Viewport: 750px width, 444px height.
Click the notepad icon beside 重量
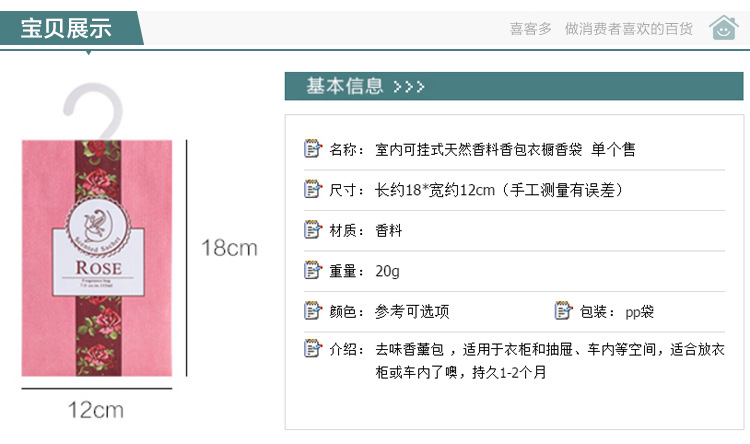click(x=312, y=271)
